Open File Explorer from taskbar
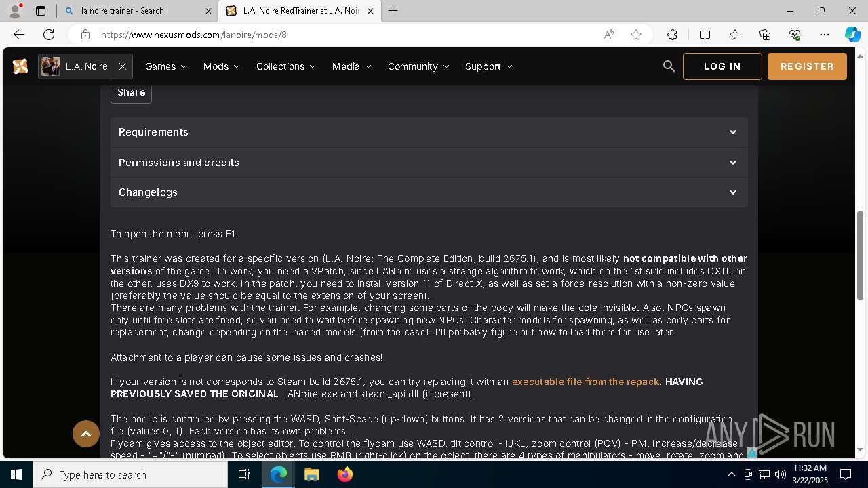Screen dimensions: 868x488 [311, 474]
